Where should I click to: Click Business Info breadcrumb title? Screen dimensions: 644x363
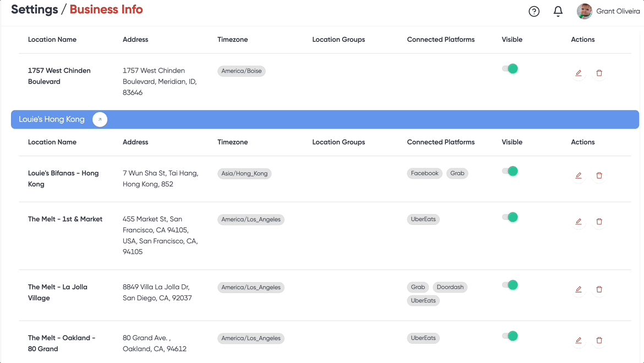click(106, 9)
